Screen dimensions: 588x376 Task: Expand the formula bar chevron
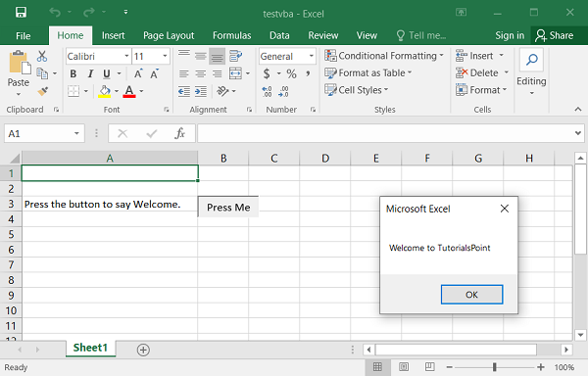[x=578, y=133]
